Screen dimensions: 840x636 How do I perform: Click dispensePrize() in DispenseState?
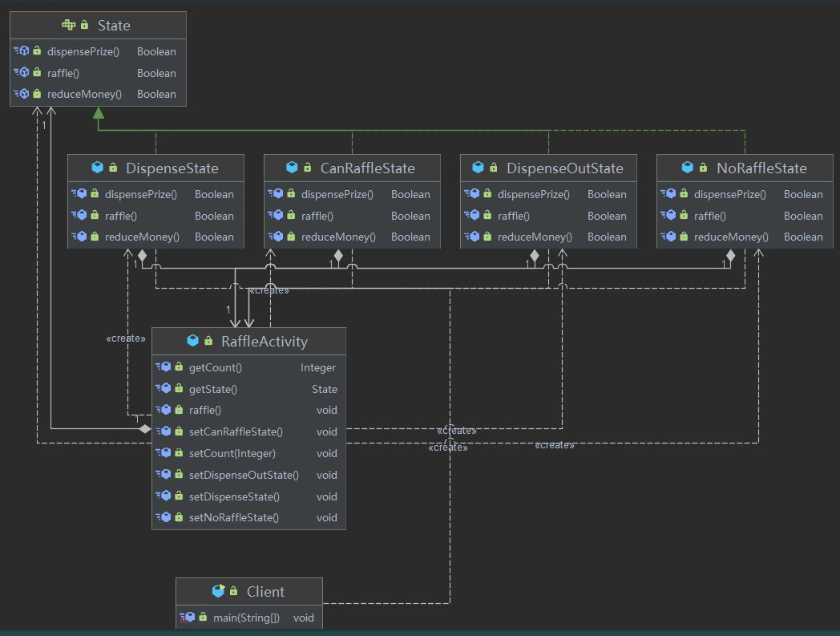(x=141, y=194)
